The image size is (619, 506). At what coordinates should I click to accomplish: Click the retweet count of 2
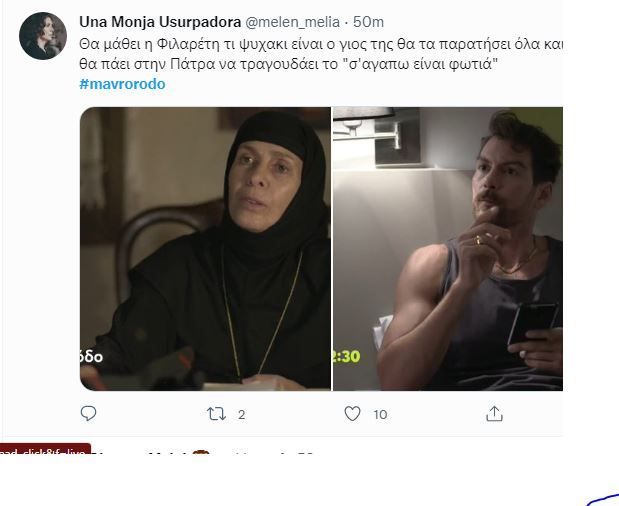(x=242, y=414)
